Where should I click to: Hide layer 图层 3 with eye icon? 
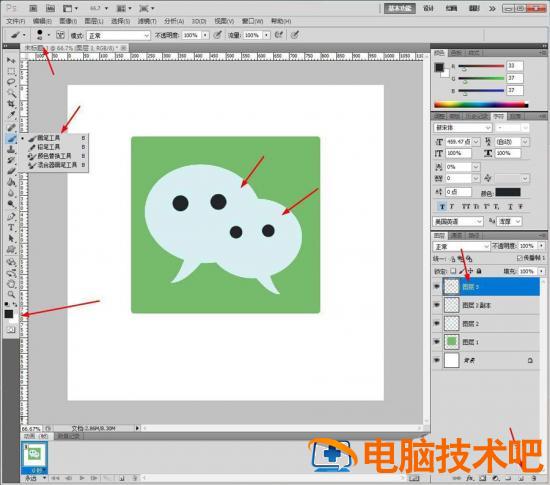point(437,287)
